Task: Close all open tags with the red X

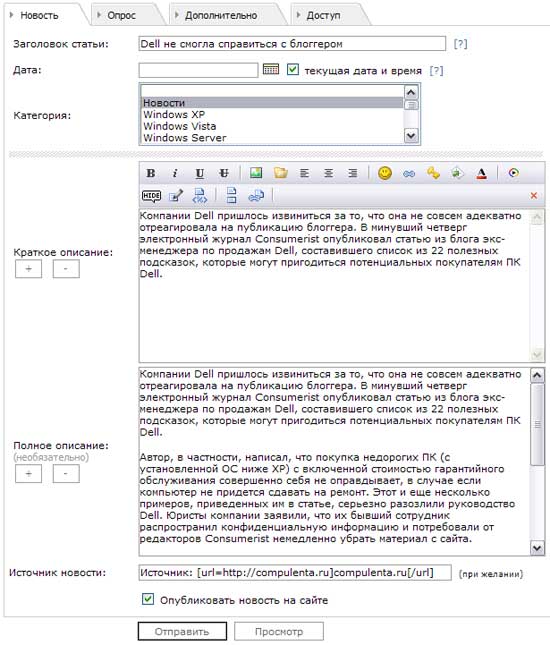Action: click(x=534, y=196)
